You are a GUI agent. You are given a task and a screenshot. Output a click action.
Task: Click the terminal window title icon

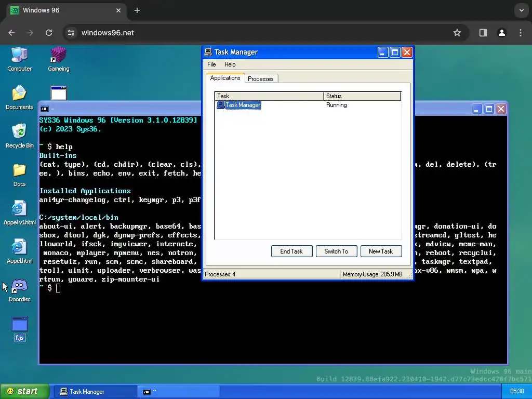coord(45,109)
